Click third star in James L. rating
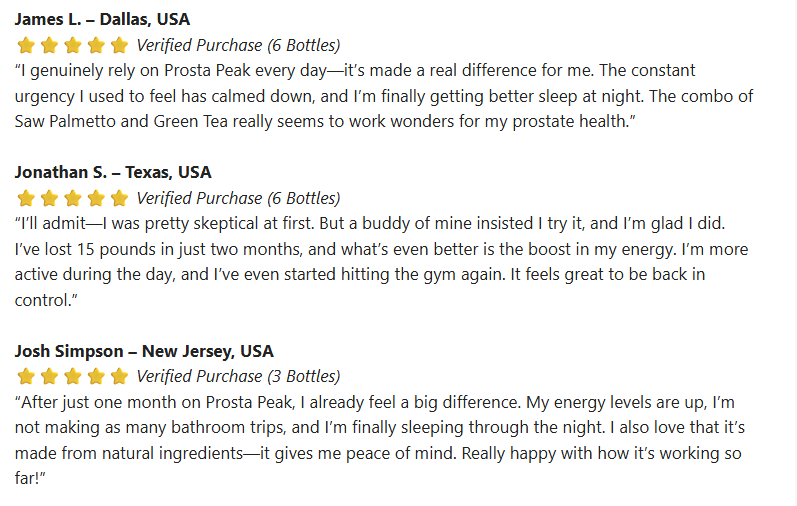 click(x=73, y=45)
